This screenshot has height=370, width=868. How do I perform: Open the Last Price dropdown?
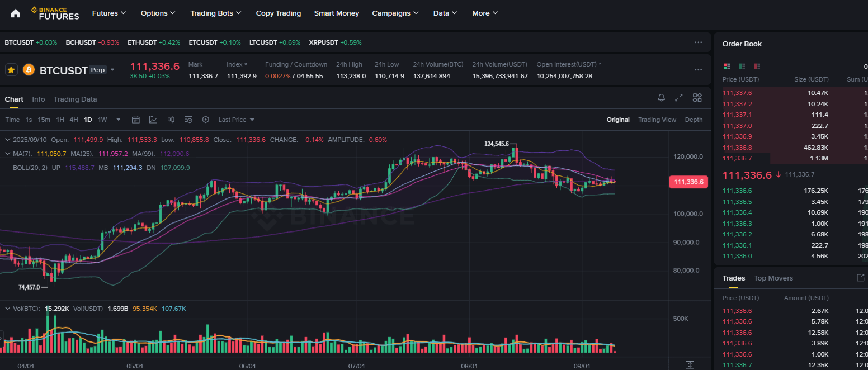point(237,120)
